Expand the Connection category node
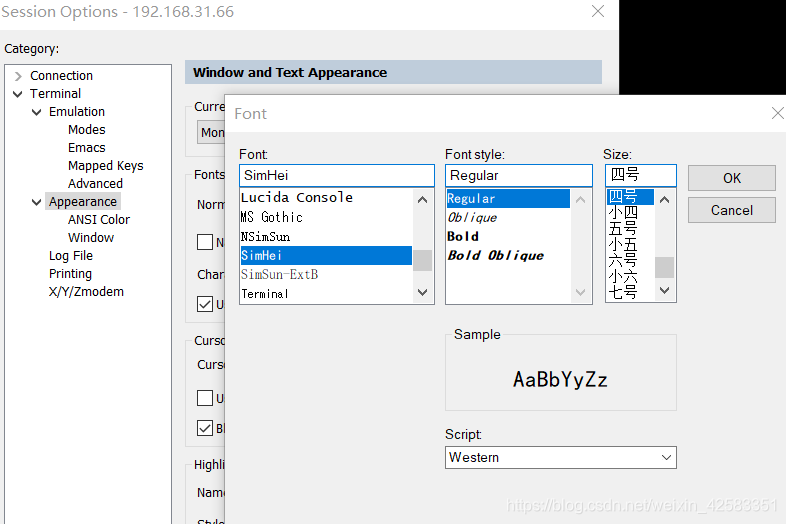The width and height of the screenshot is (786, 524). pyautogui.click(x=18, y=76)
